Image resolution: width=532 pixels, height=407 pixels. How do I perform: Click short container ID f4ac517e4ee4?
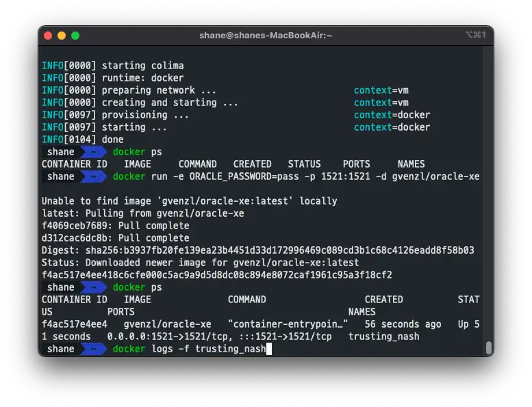click(75, 324)
